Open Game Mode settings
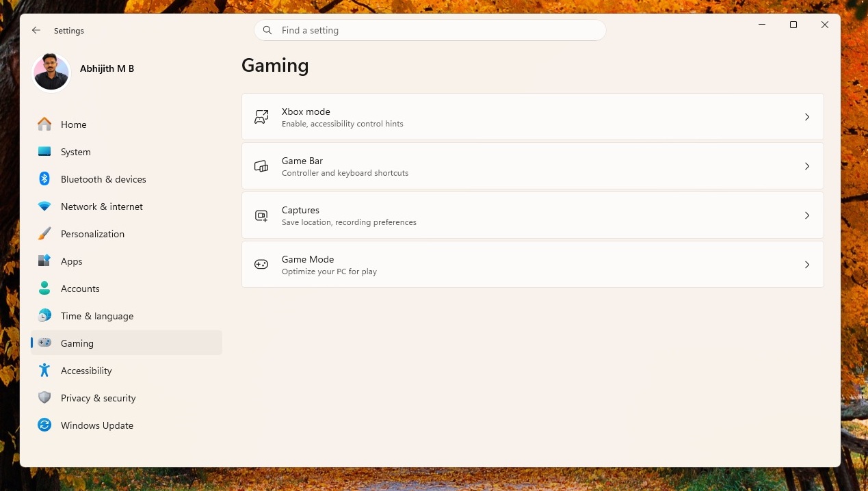 [x=533, y=265]
